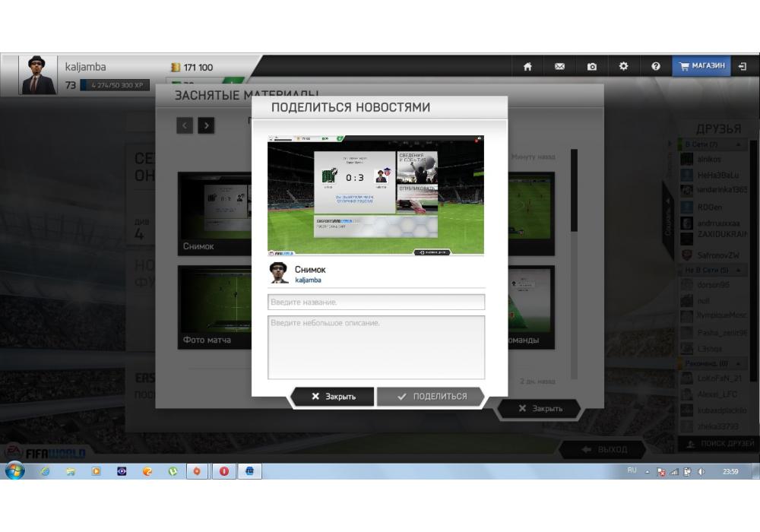Select friend RDGen in friends list
The width and height of the screenshot is (760, 532).
click(x=714, y=207)
